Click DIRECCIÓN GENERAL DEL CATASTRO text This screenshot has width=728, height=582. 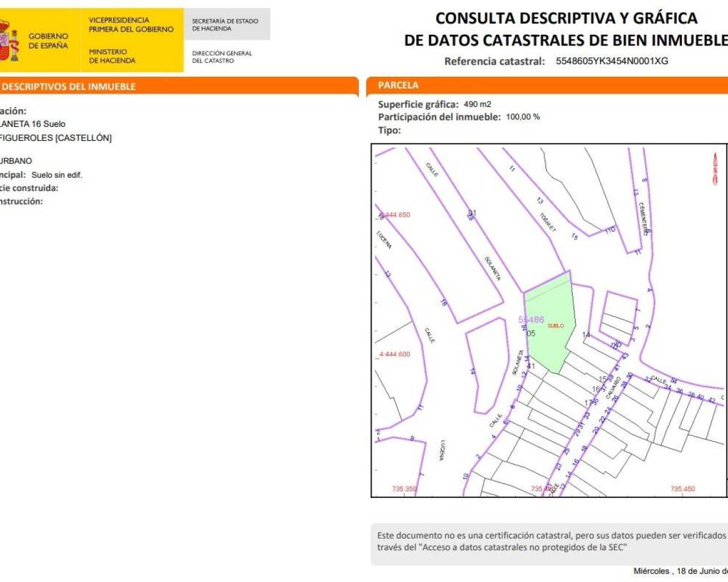(222, 57)
